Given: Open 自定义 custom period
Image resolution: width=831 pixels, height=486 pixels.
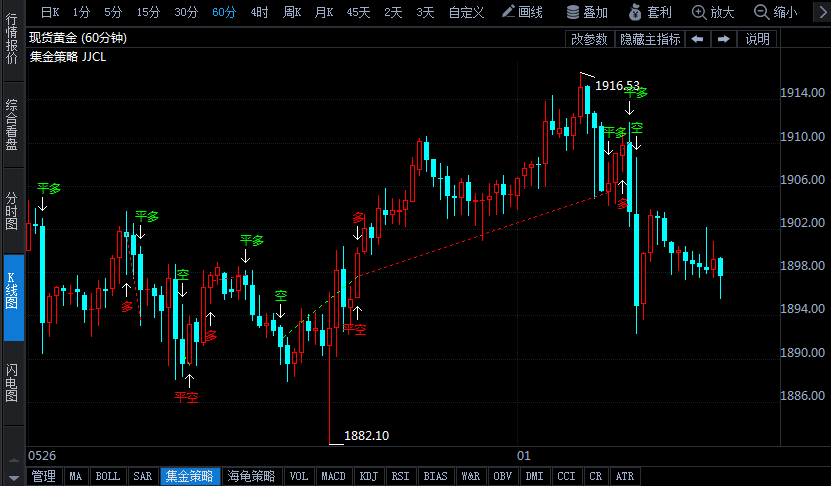Looking at the screenshot, I should tap(466, 12).
